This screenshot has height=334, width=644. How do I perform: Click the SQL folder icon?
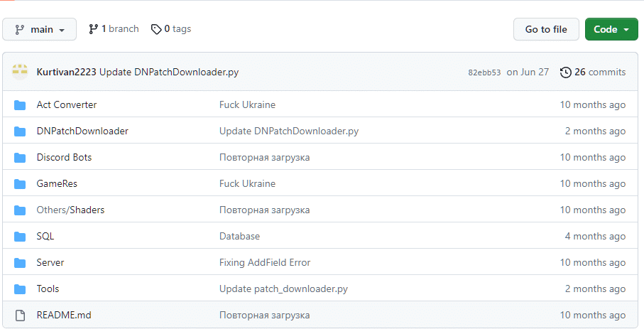(x=20, y=237)
